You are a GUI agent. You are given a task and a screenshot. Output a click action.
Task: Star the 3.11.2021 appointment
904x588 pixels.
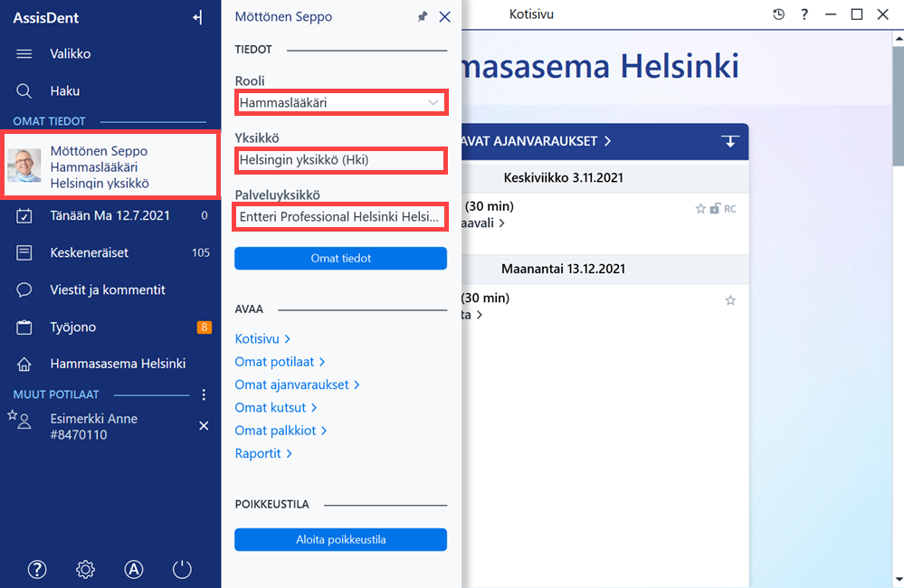pyautogui.click(x=700, y=209)
